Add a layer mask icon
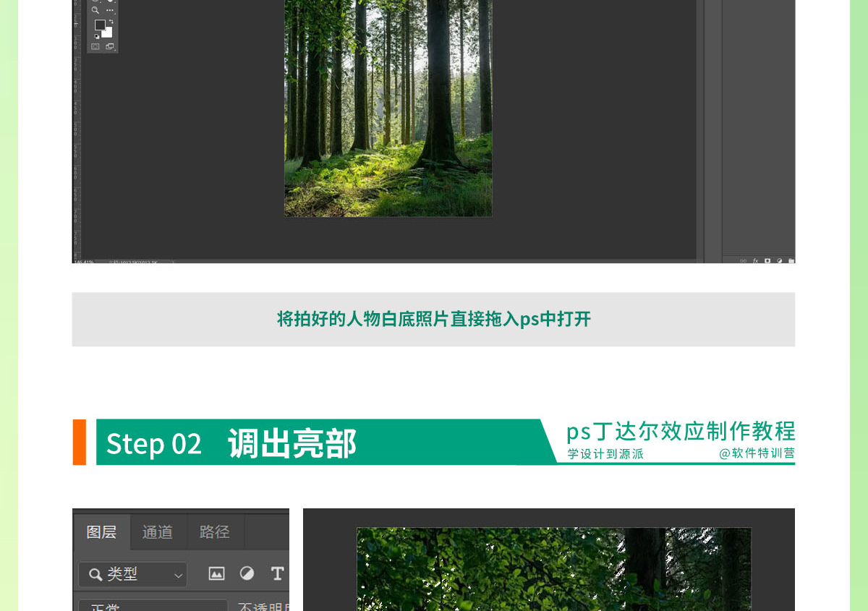Viewport: 868px width, 611px height. coord(767,260)
